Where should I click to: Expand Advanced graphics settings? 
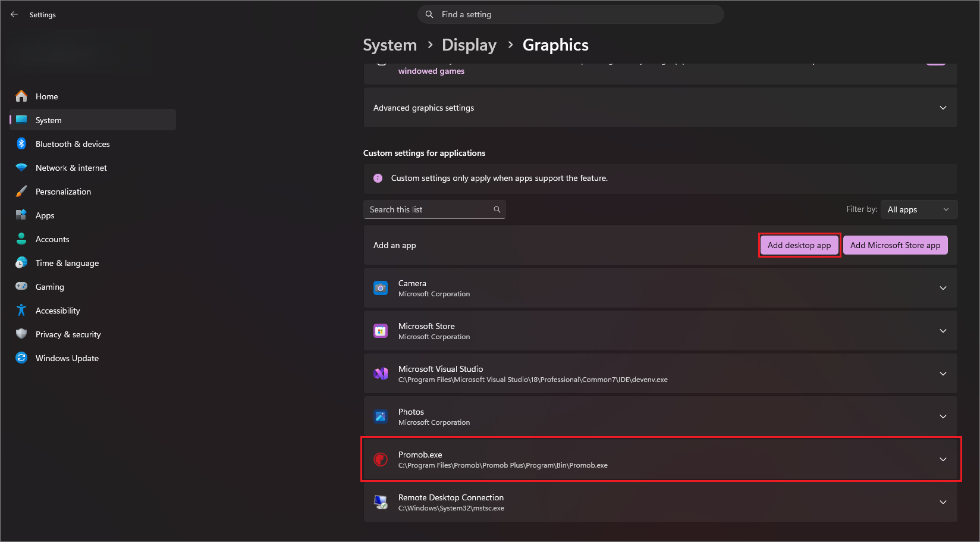pyautogui.click(x=660, y=108)
